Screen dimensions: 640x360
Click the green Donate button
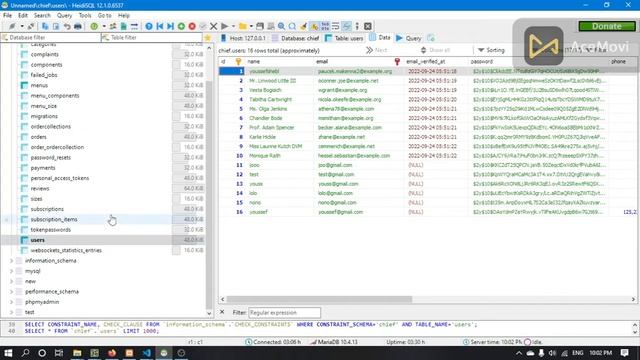click(607, 26)
